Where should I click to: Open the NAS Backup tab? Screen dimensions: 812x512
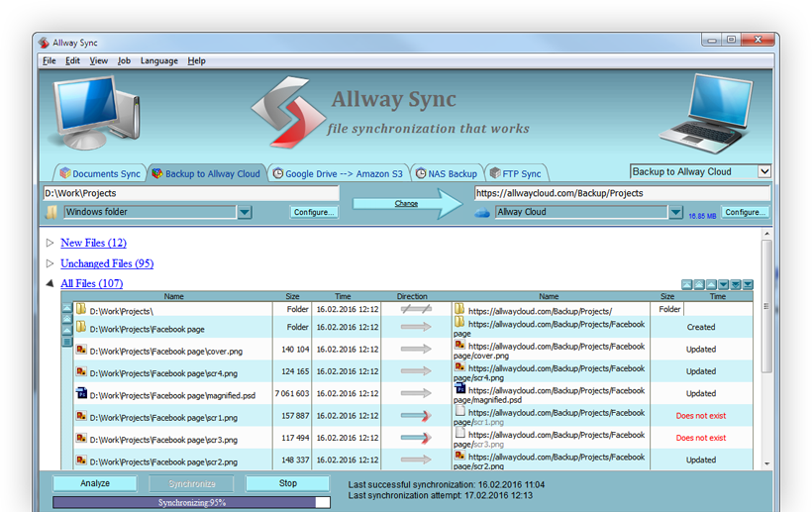click(x=447, y=173)
